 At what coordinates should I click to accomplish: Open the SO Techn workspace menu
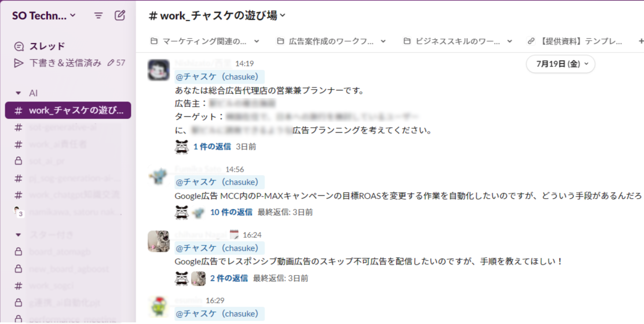click(x=44, y=16)
